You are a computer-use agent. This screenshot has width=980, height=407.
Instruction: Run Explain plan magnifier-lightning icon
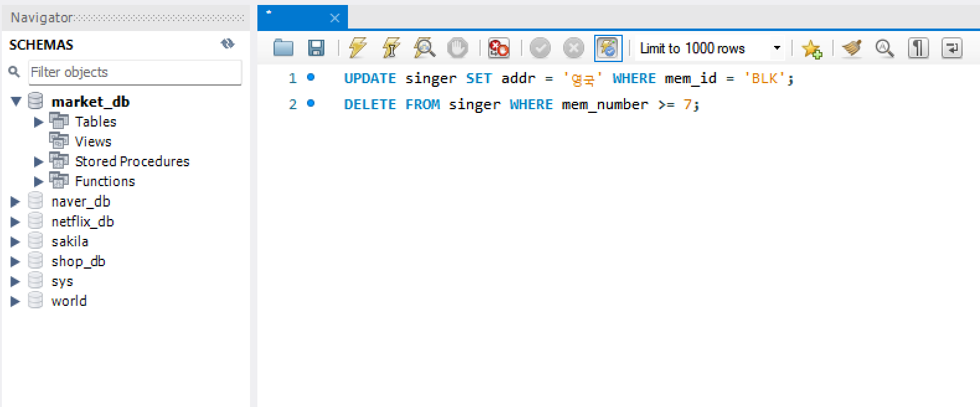point(424,48)
